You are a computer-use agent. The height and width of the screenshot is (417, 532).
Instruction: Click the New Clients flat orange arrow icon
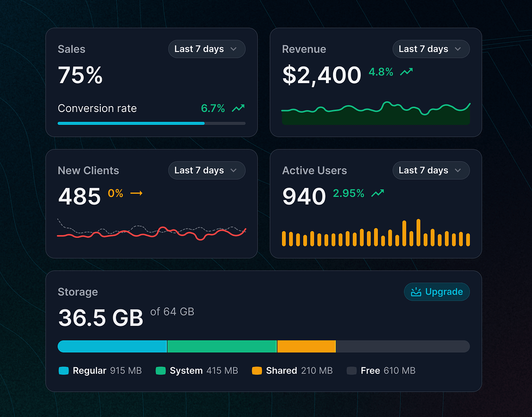point(136,193)
